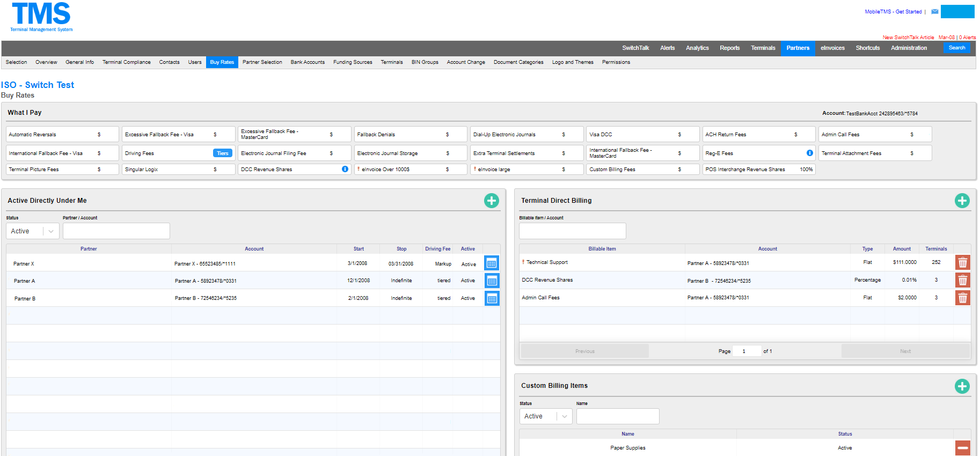Add a Terminal Direct Billing item
This screenshot has height=456, width=980.
962,201
